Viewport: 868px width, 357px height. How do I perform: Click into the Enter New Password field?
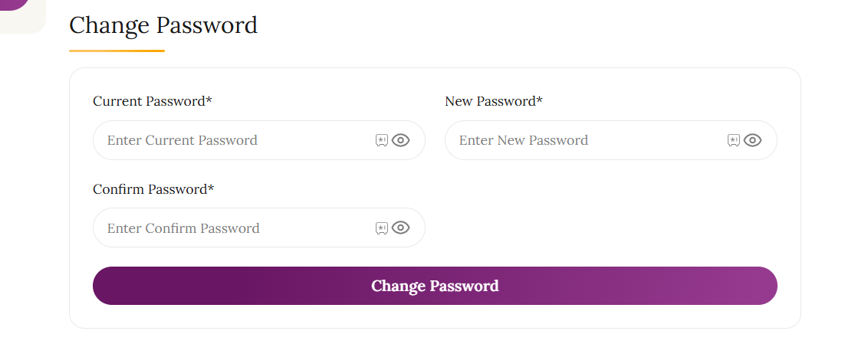click(583, 140)
